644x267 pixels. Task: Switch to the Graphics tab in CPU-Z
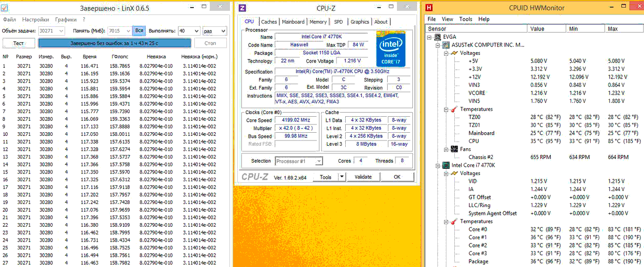(360, 22)
